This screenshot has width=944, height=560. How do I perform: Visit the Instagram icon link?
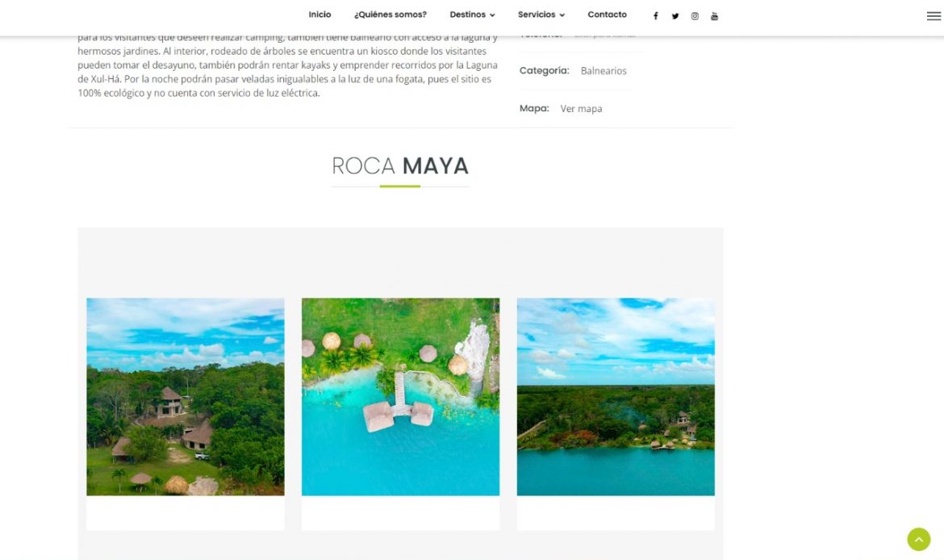695,16
